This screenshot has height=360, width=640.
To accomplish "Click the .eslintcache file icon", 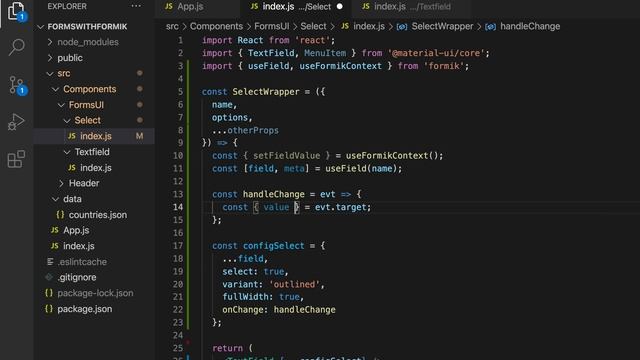I will [50, 262].
